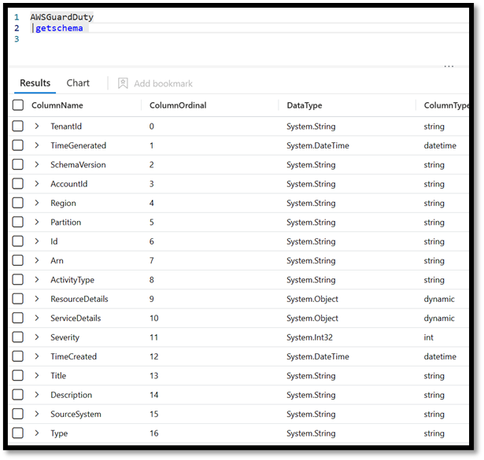Image resolution: width=484 pixels, height=460 pixels.
Task: Select the ResourceDetails row checkbox
Action: pyautogui.click(x=18, y=299)
